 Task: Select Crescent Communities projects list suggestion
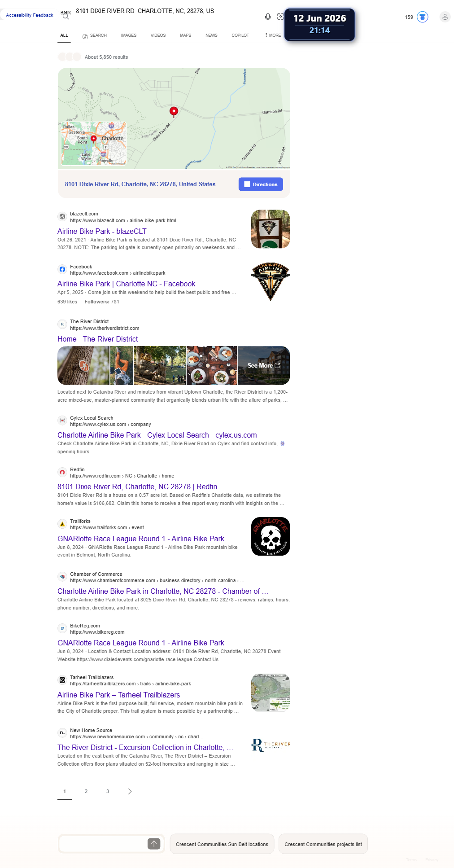click(x=323, y=844)
